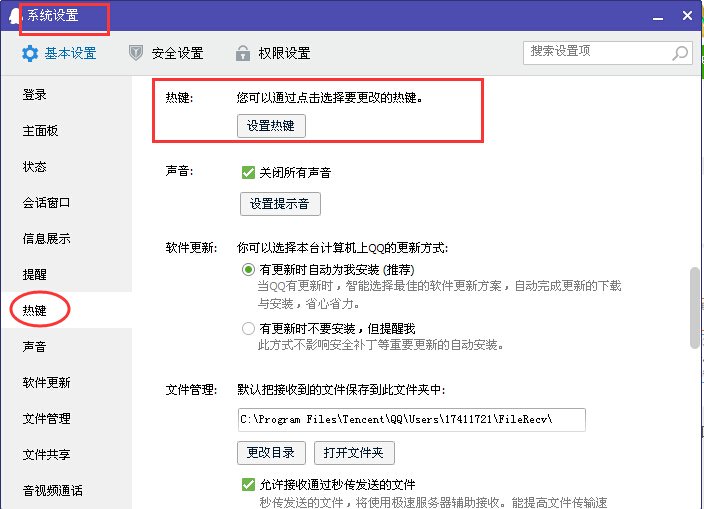Jump to 软件更新 in the sidebar
The image size is (704, 509).
pyautogui.click(x=46, y=382)
